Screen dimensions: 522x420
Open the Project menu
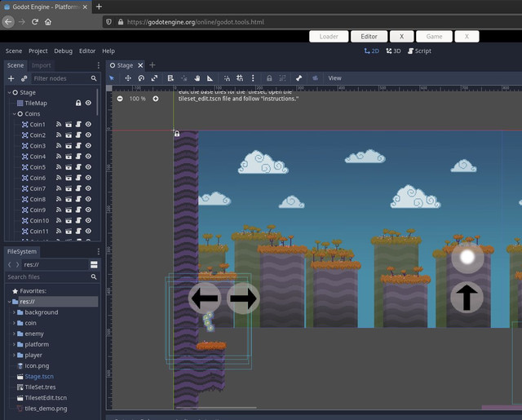[38, 51]
